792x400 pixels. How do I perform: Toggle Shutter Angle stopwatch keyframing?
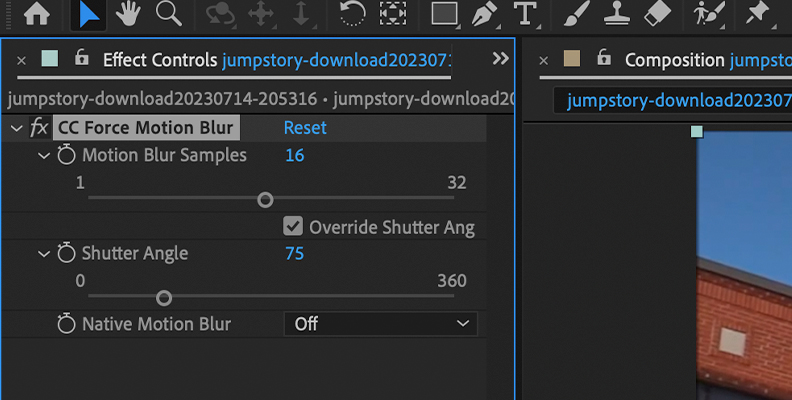(66, 253)
